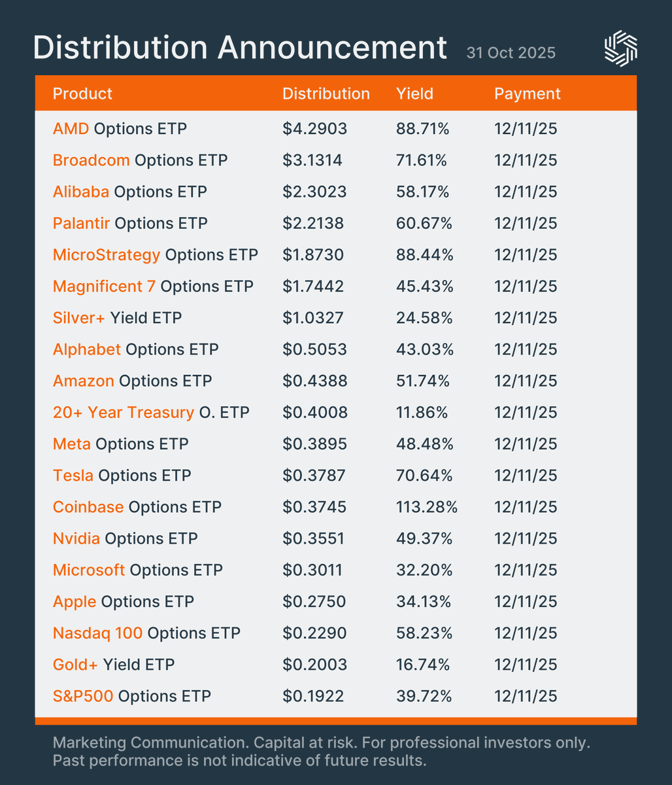Open the Broadcom Options ETP product
Screen dimensions: 672x785
pyautogui.click(x=140, y=160)
